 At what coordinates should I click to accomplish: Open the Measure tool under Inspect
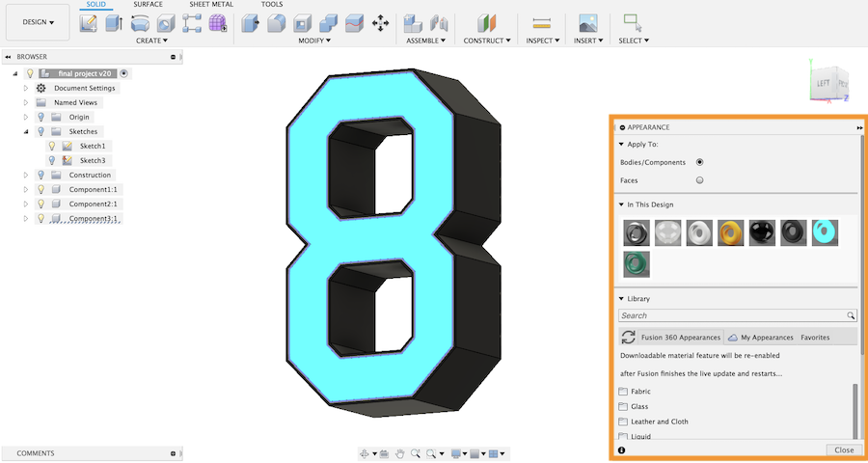(x=541, y=23)
